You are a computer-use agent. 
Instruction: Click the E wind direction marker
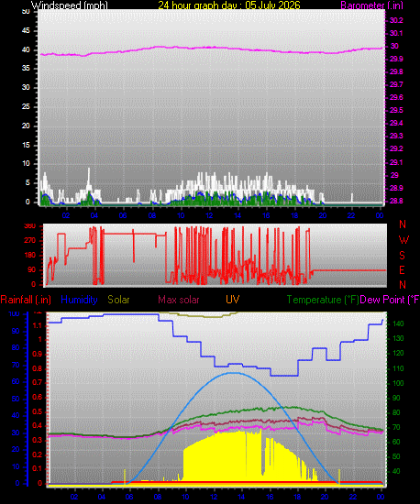click(x=402, y=270)
